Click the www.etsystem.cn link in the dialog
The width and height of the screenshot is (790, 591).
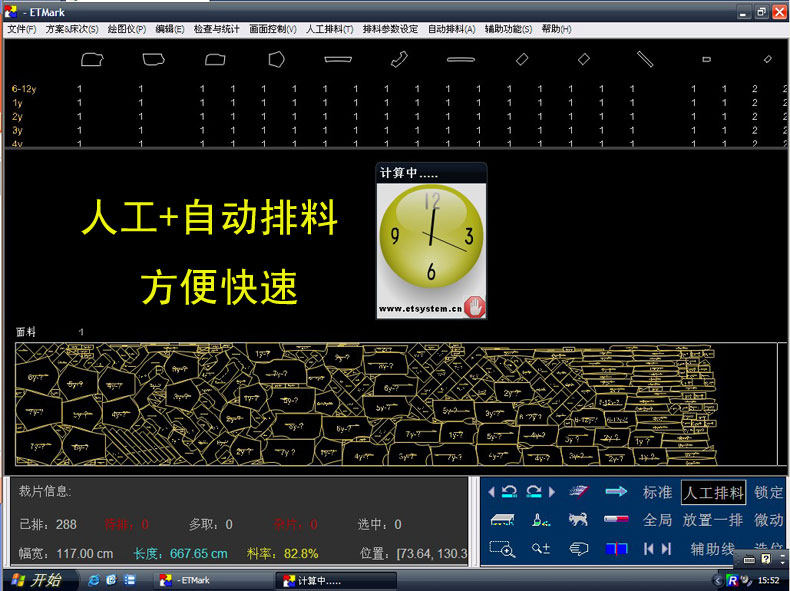pos(420,308)
